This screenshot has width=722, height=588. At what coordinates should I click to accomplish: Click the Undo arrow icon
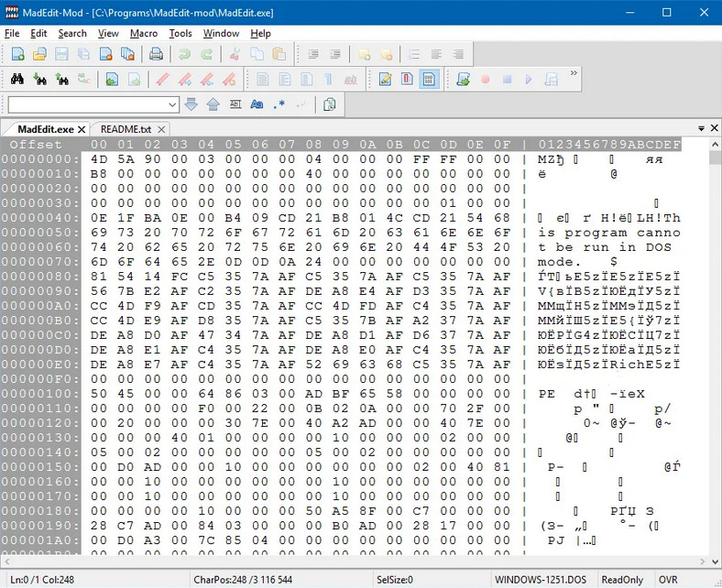pos(184,54)
